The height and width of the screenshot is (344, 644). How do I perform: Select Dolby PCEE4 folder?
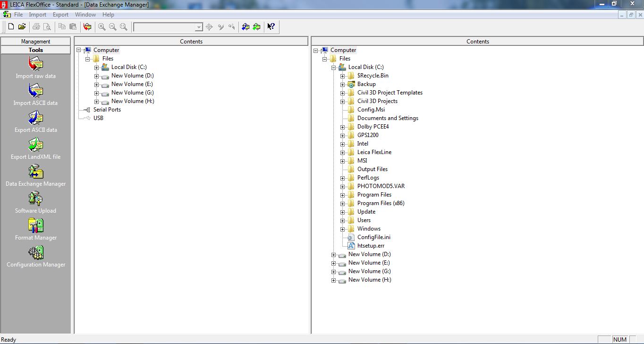click(373, 127)
